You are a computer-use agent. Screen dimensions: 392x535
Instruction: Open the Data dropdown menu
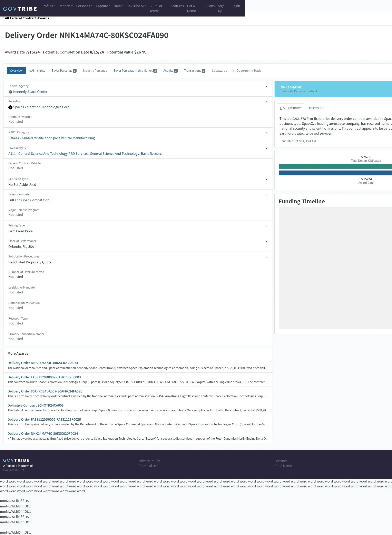tap(118, 6)
